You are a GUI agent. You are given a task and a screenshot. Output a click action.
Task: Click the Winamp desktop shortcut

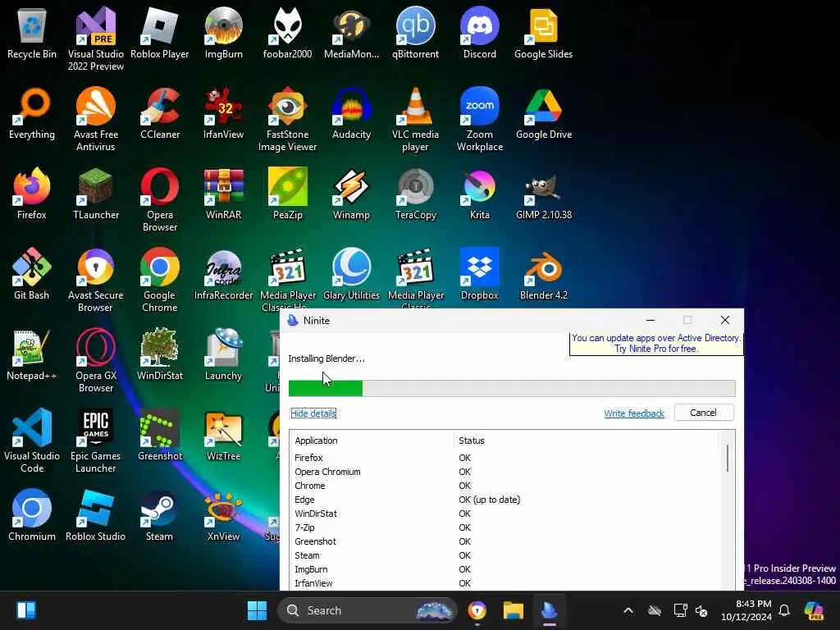click(x=351, y=194)
